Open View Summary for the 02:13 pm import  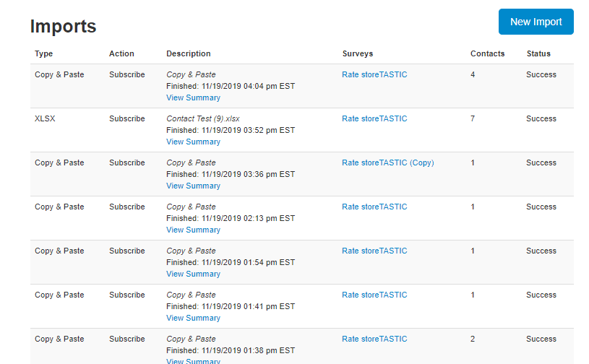(193, 230)
